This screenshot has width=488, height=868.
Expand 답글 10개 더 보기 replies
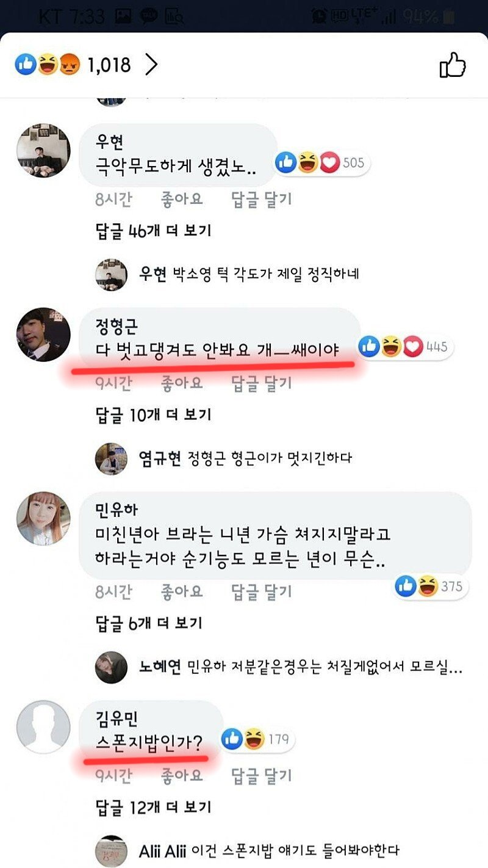click(x=154, y=414)
